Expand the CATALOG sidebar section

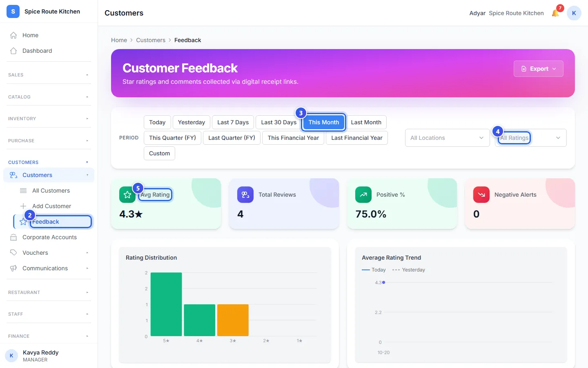49,97
